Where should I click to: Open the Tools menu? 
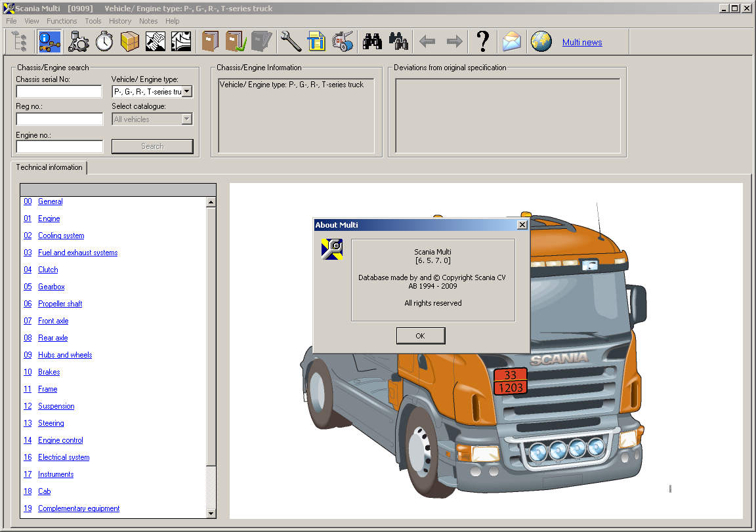click(x=93, y=21)
